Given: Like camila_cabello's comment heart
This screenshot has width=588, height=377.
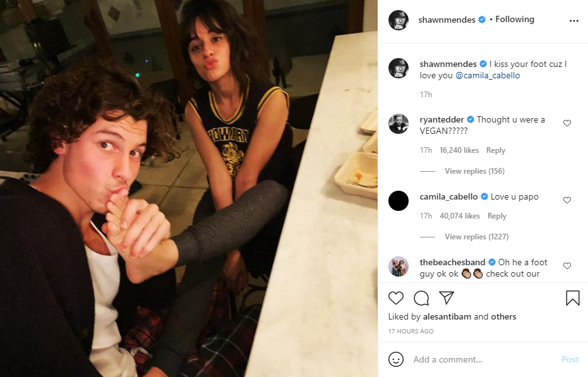Looking at the screenshot, I should coord(567,200).
